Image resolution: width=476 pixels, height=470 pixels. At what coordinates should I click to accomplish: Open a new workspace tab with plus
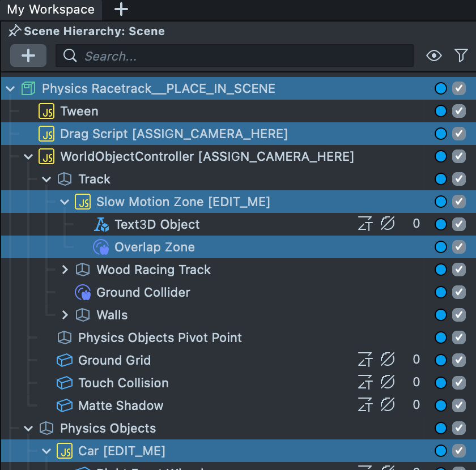121,10
